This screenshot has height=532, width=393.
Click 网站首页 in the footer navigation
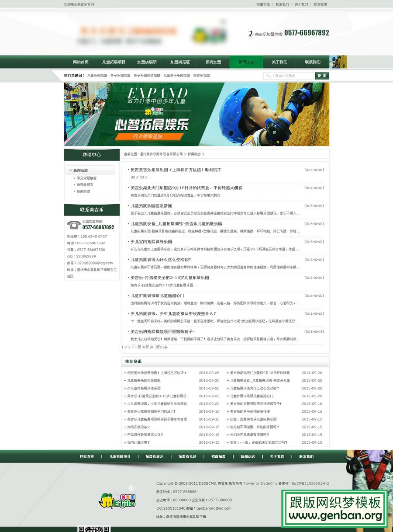[87, 456]
